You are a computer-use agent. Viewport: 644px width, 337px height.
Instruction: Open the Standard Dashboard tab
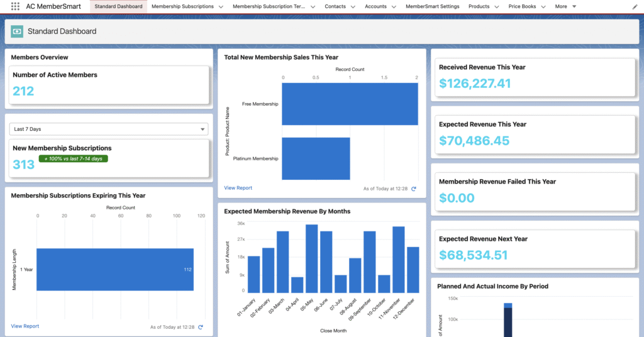pos(118,6)
